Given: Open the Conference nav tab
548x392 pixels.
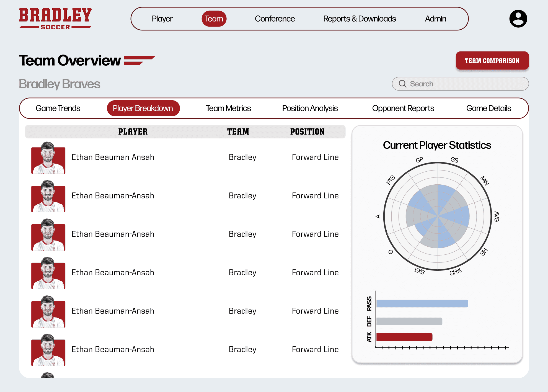Looking at the screenshot, I should coord(275,19).
